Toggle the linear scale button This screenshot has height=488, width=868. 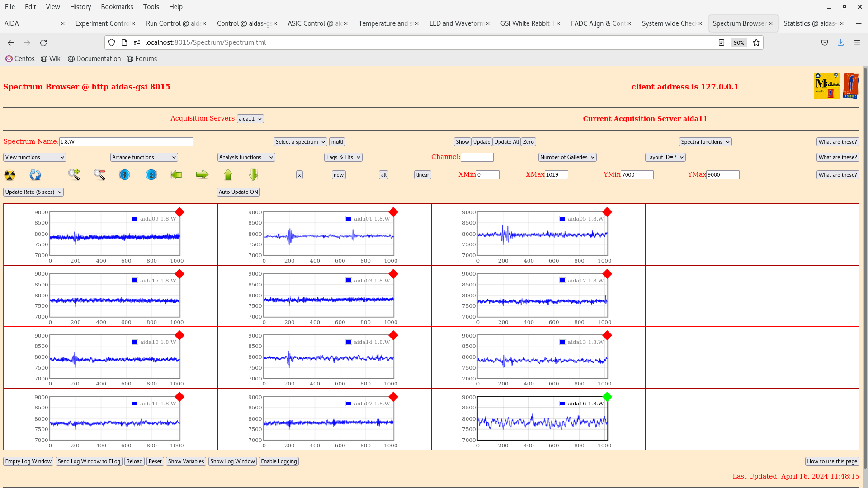pos(422,175)
